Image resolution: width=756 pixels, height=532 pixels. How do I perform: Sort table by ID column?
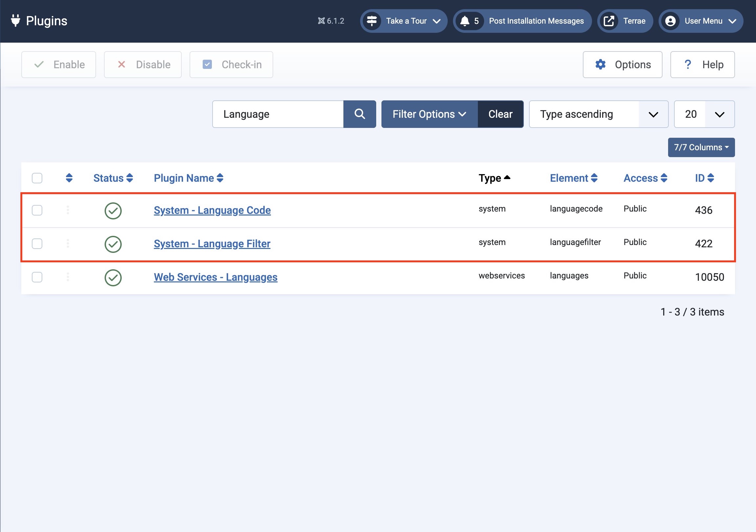[x=704, y=178]
